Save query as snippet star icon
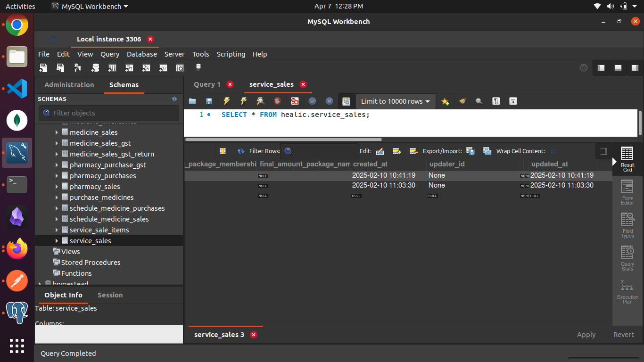This screenshot has width=644, height=362. (x=445, y=101)
